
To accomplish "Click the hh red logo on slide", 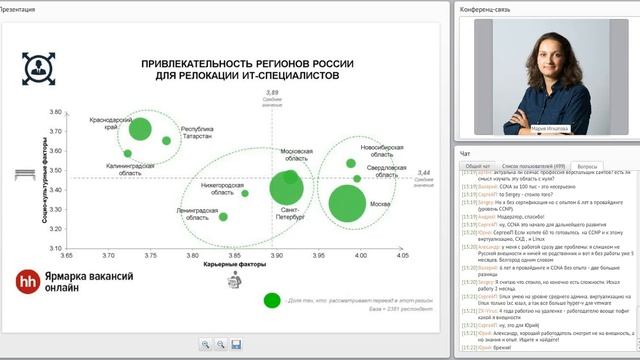I will click(x=28, y=282).
